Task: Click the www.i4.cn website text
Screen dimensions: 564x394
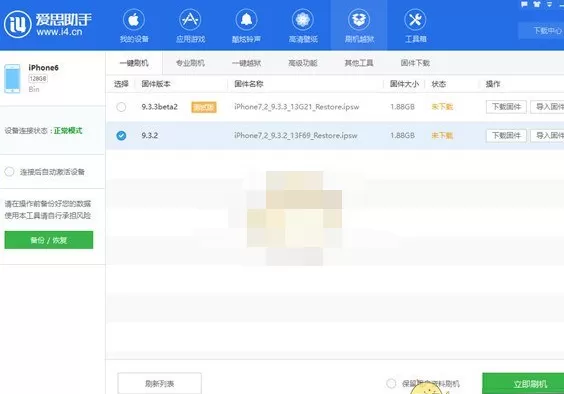Action: (59, 32)
